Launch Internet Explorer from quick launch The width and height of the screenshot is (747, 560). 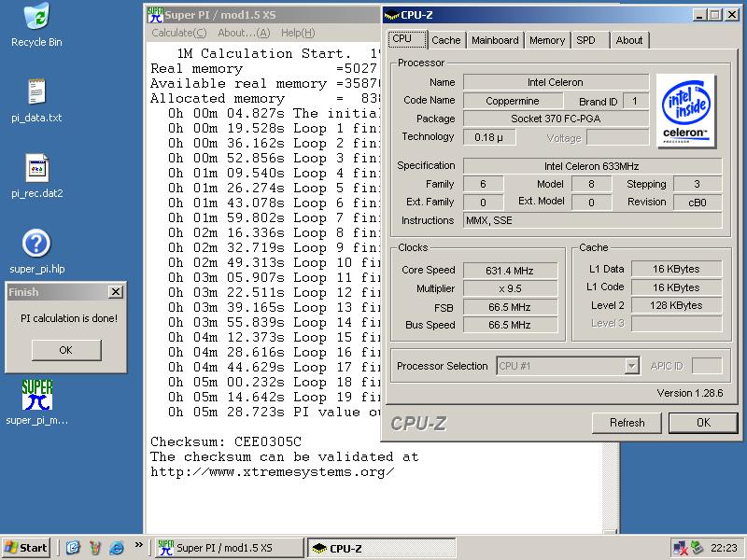click(x=117, y=548)
